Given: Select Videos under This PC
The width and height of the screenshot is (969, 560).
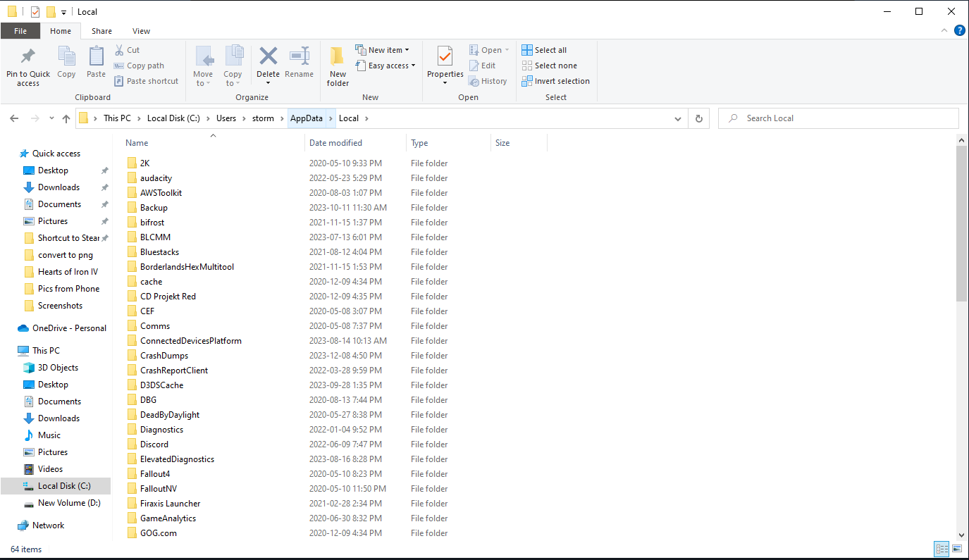Looking at the screenshot, I should click(x=50, y=469).
